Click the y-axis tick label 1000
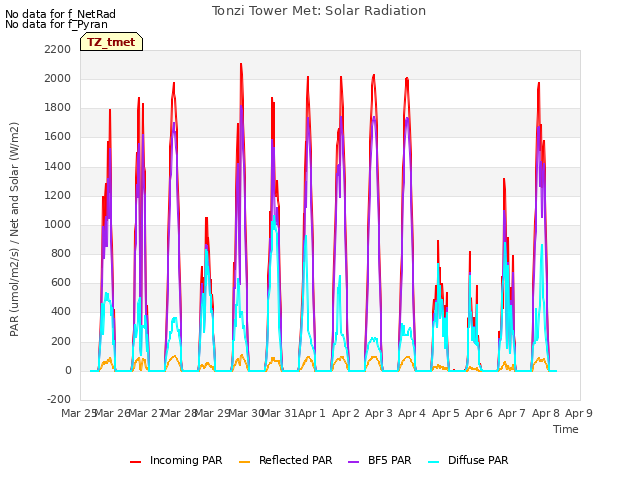This screenshot has width=640, height=480. 58,224
